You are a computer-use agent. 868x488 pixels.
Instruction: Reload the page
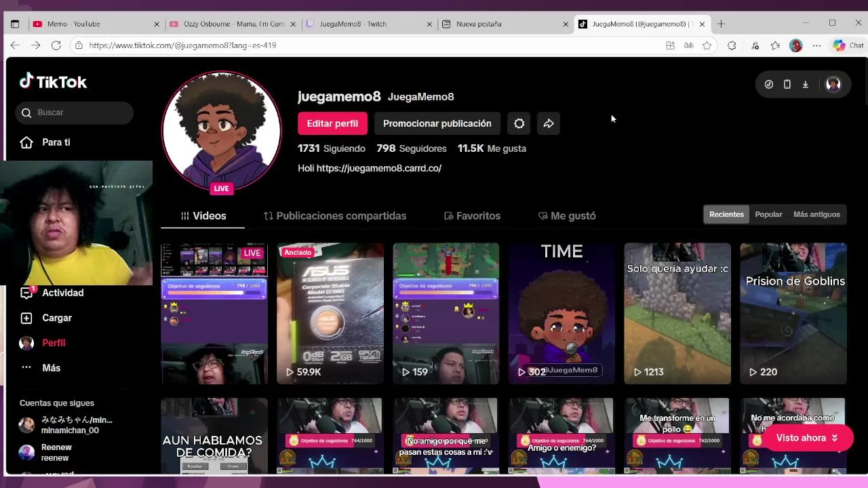(56, 45)
